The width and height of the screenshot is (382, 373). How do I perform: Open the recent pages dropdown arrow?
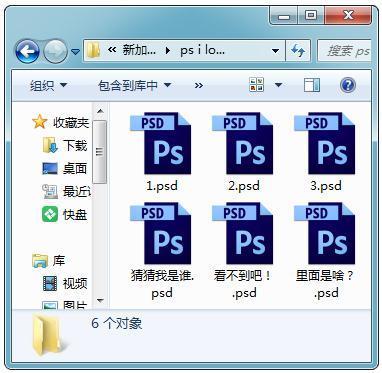click(76, 52)
